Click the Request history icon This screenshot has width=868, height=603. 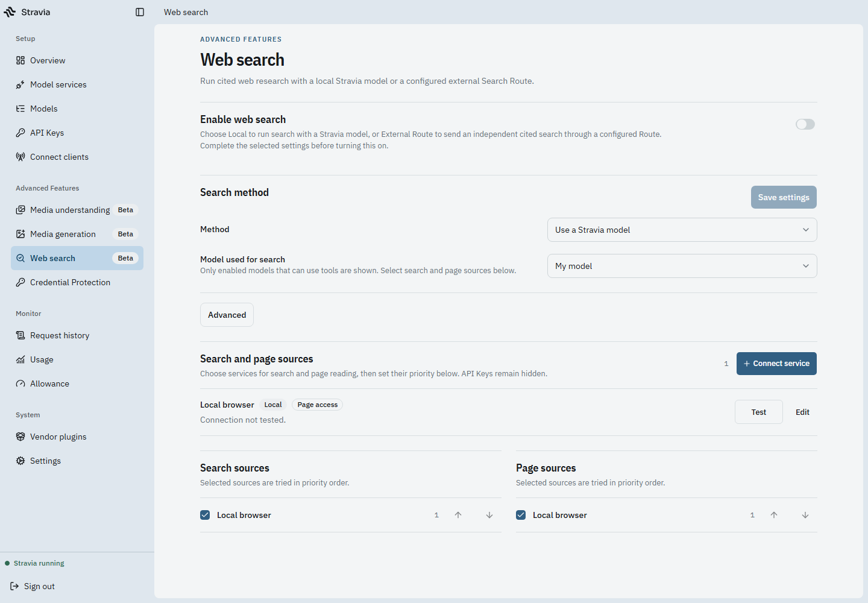click(20, 335)
